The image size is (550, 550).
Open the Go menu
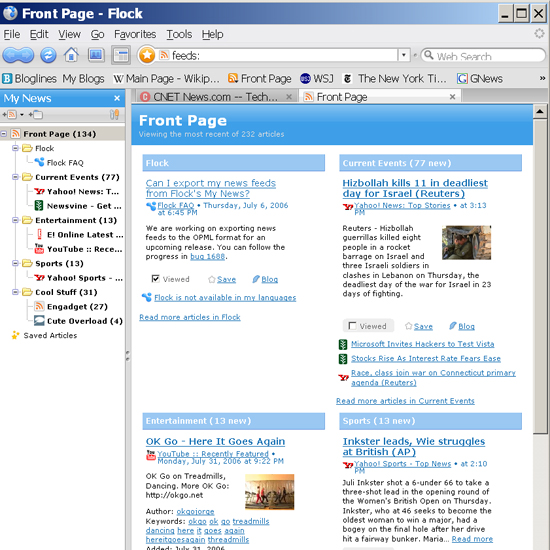[x=97, y=34]
